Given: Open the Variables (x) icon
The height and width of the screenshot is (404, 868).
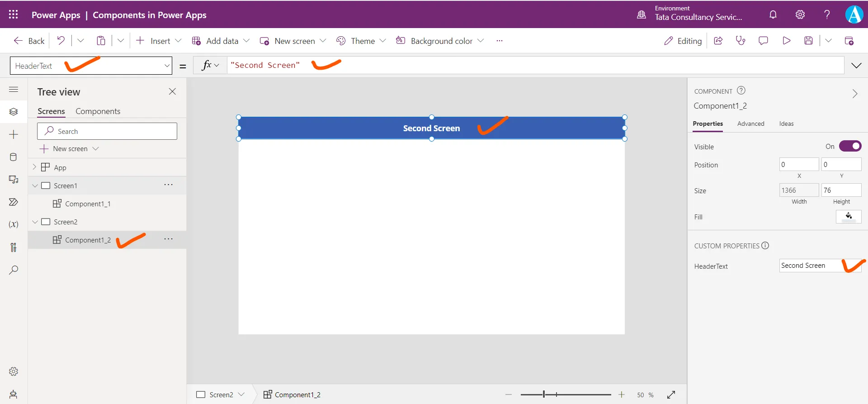Looking at the screenshot, I should [x=14, y=224].
